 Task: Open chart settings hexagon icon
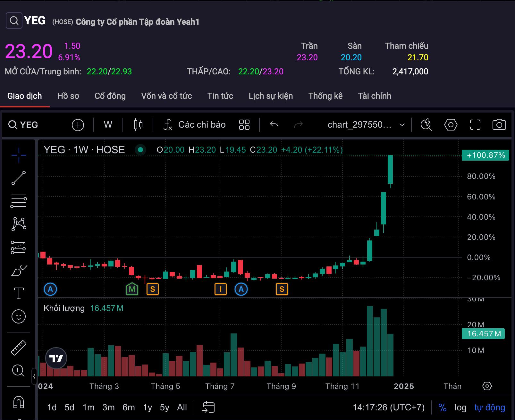pos(451,125)
